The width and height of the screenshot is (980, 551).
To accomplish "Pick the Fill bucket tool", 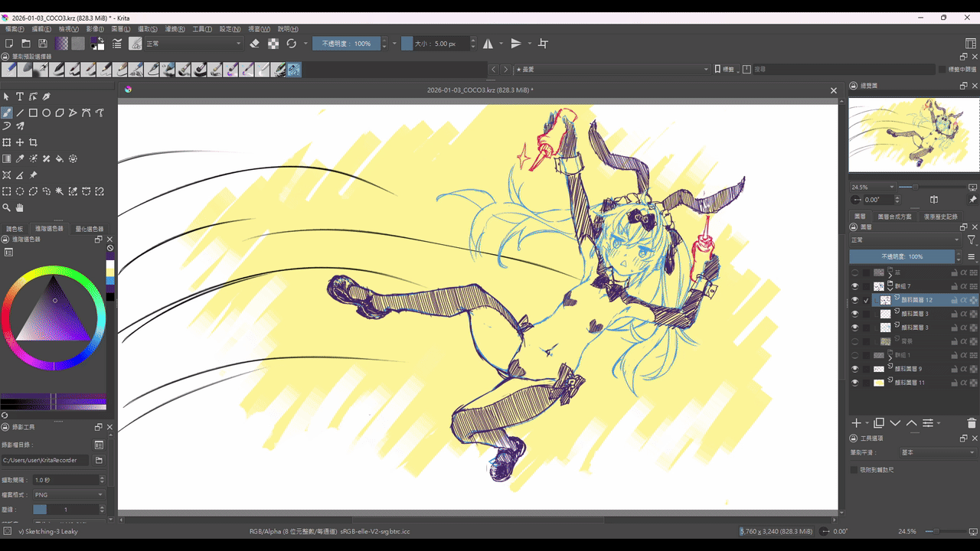I will 60,159.
